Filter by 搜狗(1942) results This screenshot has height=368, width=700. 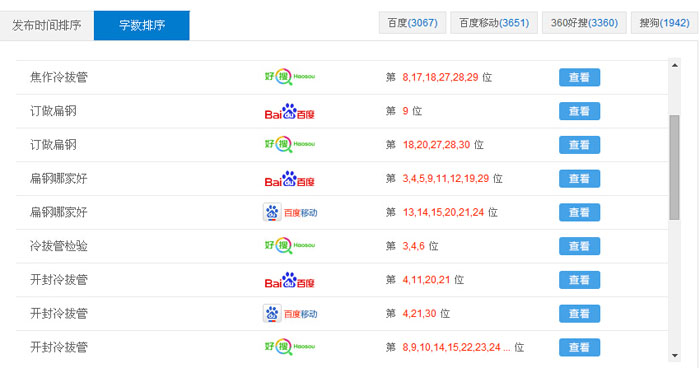[664, 23]
